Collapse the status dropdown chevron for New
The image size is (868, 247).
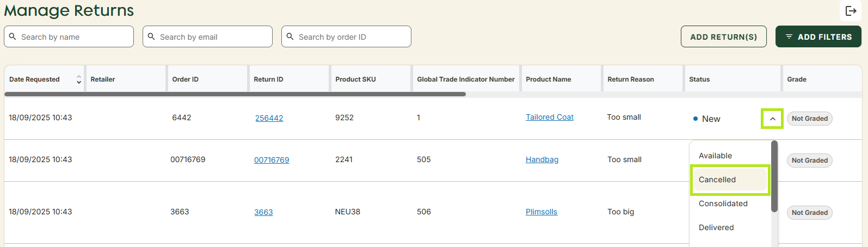(772, 119)
